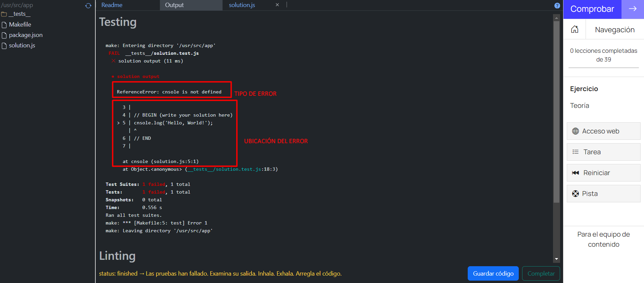Switch to the Output tab
This screenshot has width=644, height=283.
[x=174, y=5]
